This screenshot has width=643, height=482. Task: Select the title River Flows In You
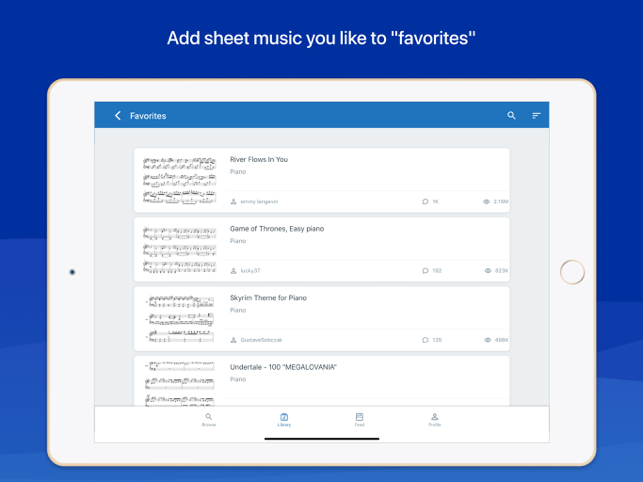[x=259, y=159]
